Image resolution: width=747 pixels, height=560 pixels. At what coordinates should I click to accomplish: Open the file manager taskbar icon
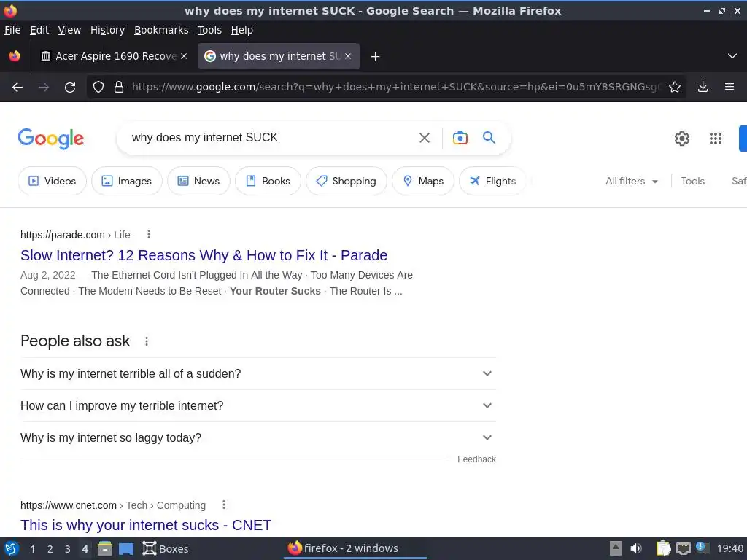pos(105,548)
